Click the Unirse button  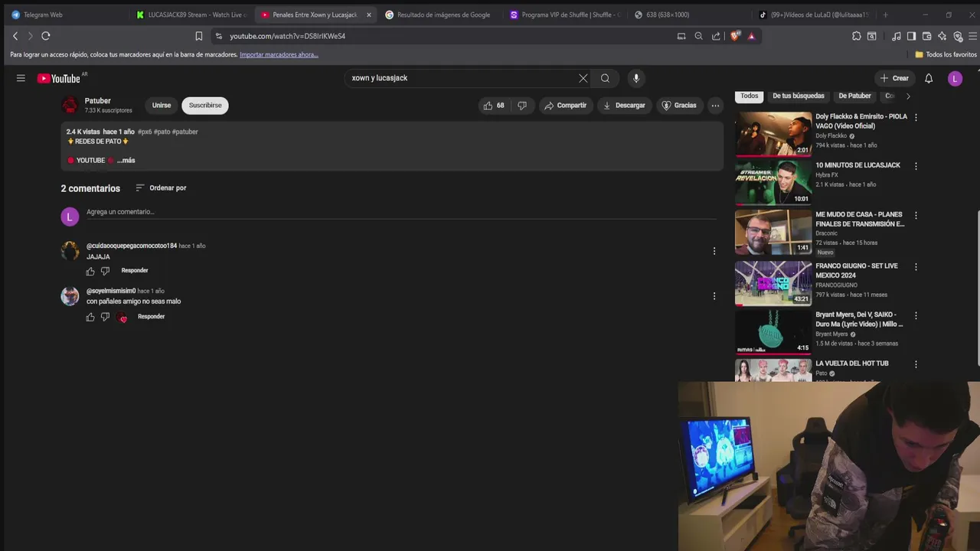(x=162, y=106)
